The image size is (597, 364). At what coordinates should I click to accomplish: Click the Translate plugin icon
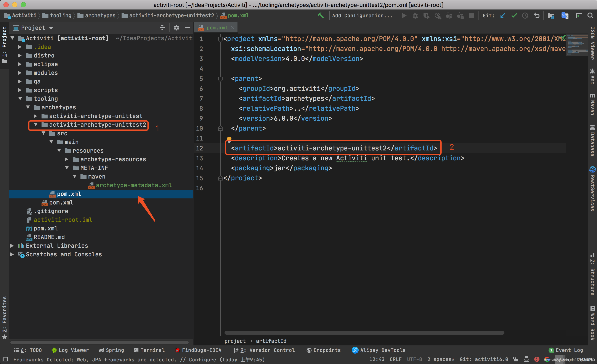(565, 16)
